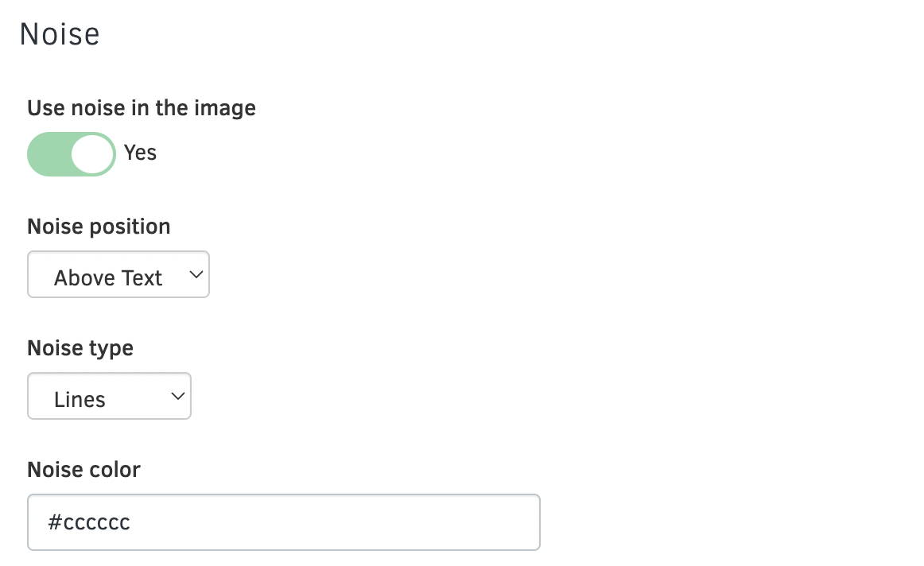924x566 pixels.
Task: Click the #cccccc text in the color field
Action: [x=88, y=522]
